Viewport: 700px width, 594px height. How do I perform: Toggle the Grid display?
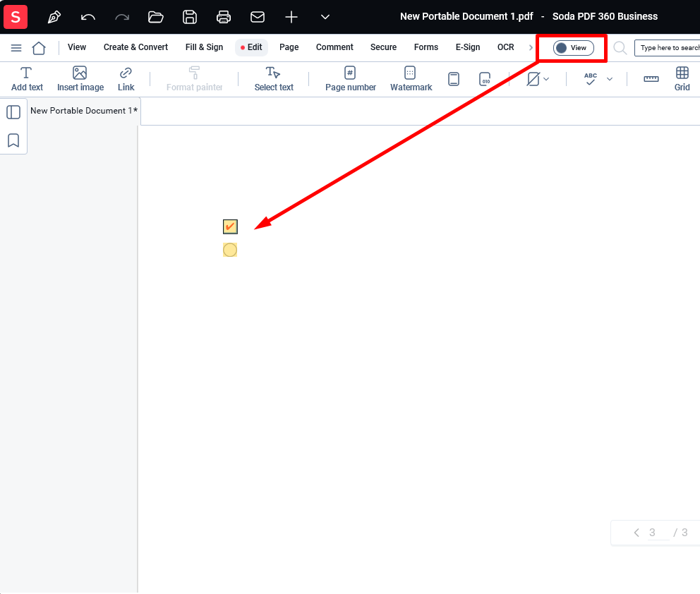(682, 79)
